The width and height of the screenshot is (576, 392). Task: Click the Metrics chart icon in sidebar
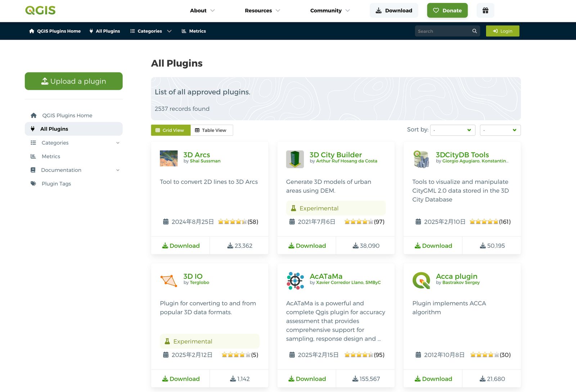click(x=33, y=156)
